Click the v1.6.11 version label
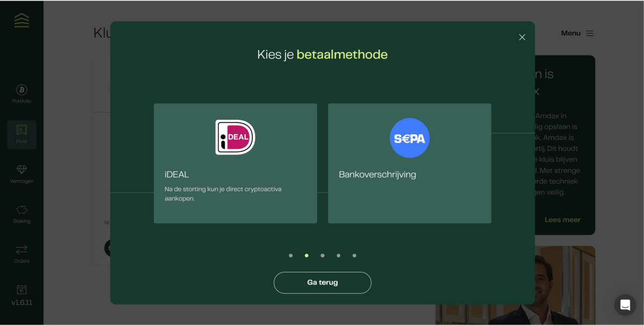Image resolution: width=644 pixels, height=325 pixels. click(x=22, y=302)
